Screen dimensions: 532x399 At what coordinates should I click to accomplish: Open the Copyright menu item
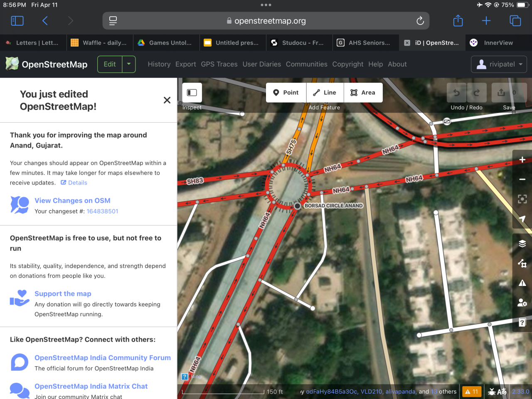click(348, 64)
